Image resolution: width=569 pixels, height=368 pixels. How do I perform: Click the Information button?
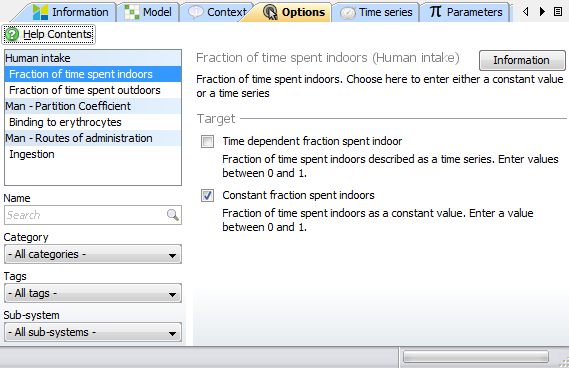click(x=522, y=60)
